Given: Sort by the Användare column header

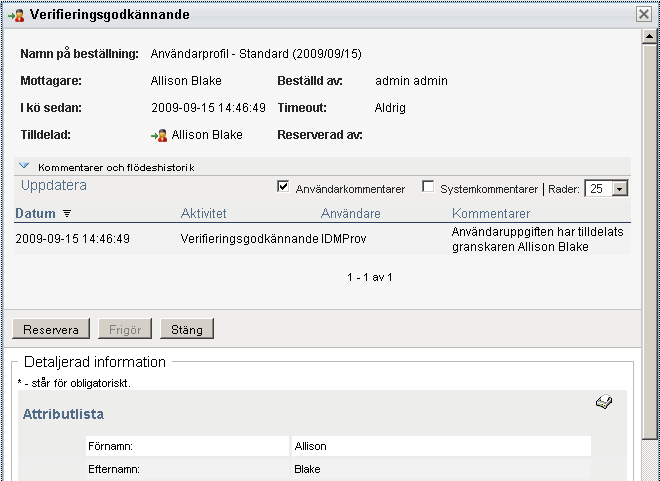Looking at the screenshot, I should coord(351,214).
